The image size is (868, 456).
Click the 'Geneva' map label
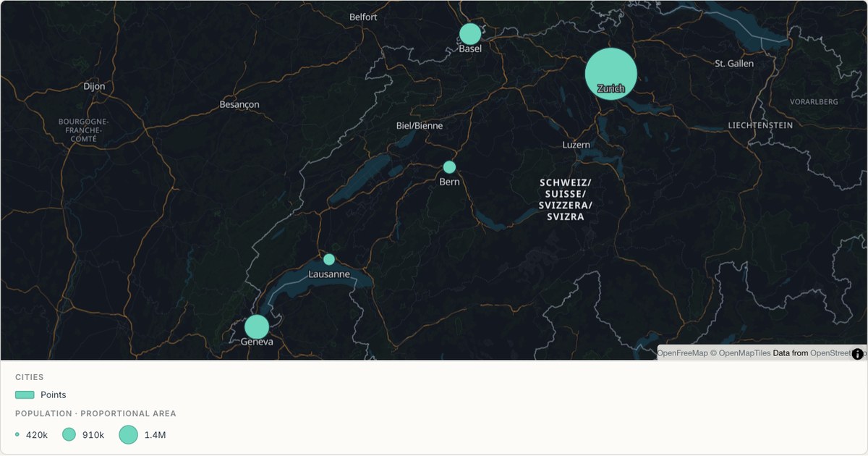[x=257, y=342]
